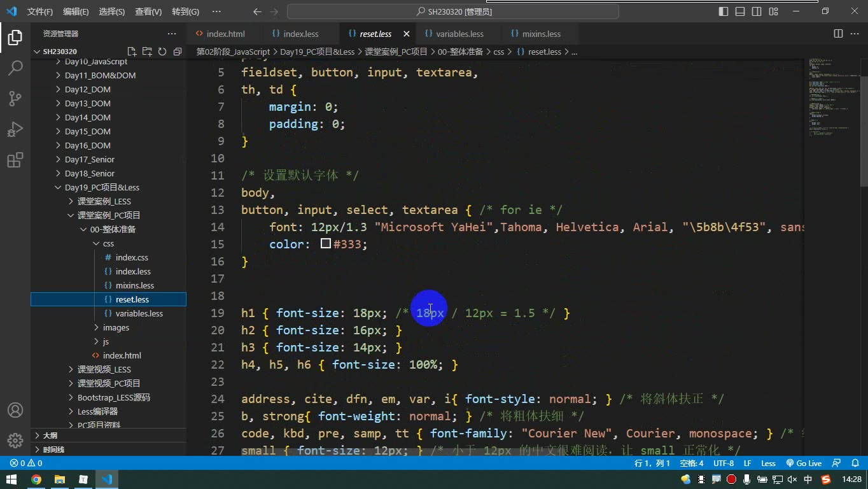
Task: Open the Run and Debug view
Action: (x=15, y=129)
